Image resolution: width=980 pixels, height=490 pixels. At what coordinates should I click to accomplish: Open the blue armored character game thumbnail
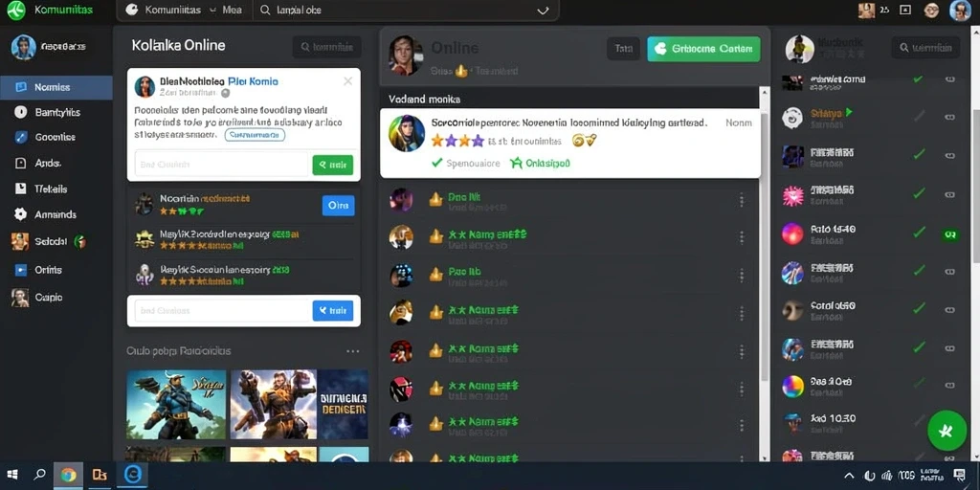point(176,405)
